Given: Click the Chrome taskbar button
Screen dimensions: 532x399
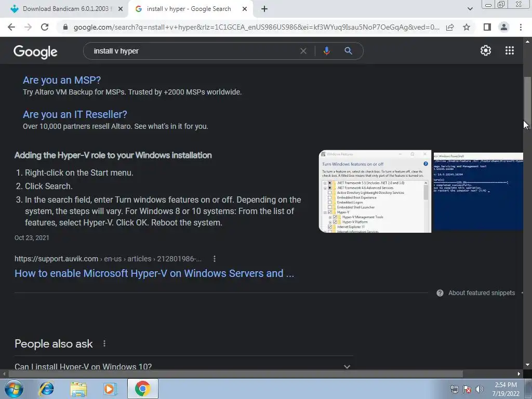Looking at the screenshot, I should point(143,389).
